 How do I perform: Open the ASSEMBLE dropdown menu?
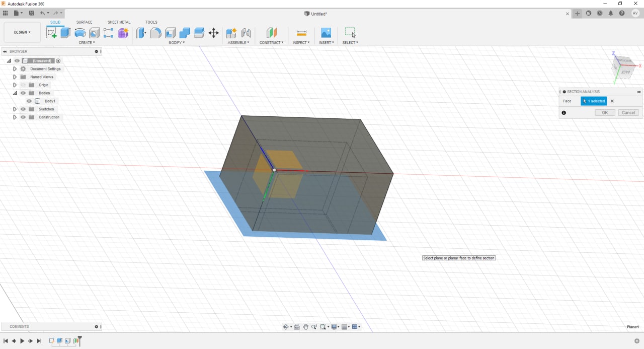click(238, 43)
